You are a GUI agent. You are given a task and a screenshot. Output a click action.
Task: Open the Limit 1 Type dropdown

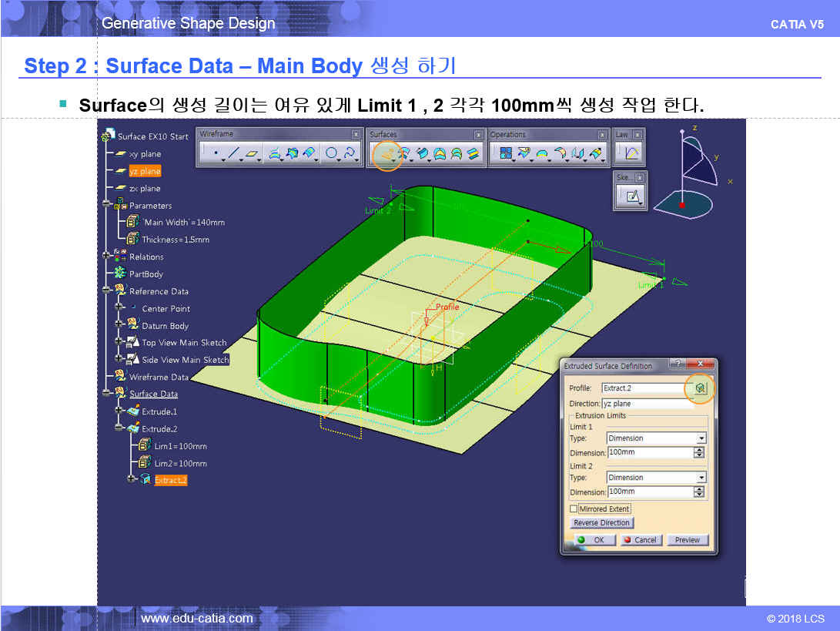[x=701, y=438]
